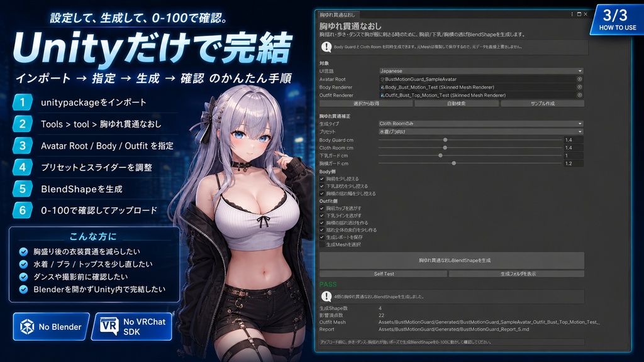Open the object picker for Body Renderer

coord(579,87)
